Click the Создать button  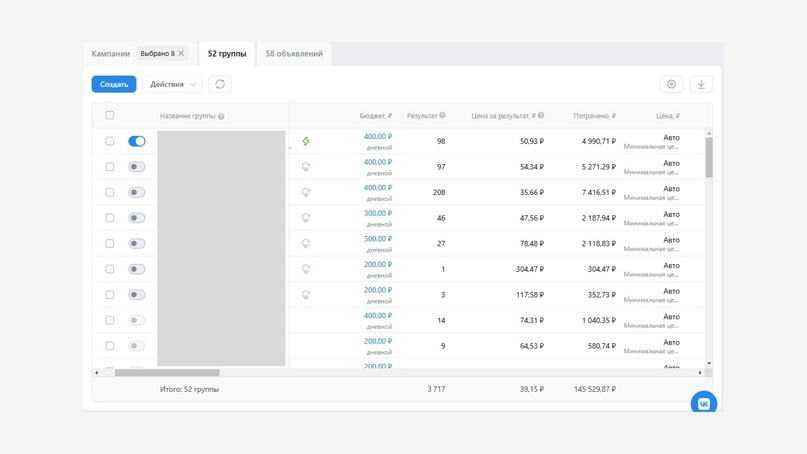(114, 84)
